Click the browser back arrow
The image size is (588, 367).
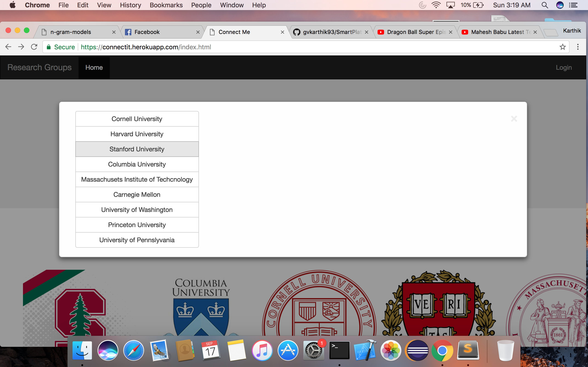8,47
